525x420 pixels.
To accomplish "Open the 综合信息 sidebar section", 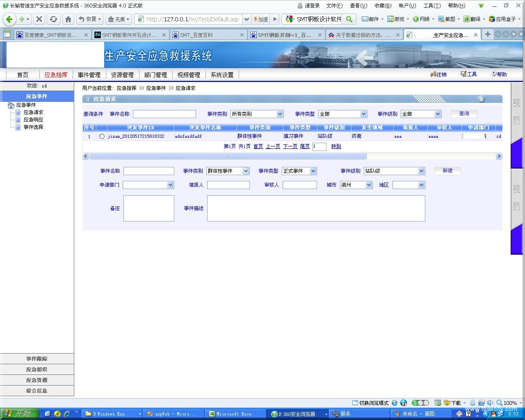I will (37, 391).
